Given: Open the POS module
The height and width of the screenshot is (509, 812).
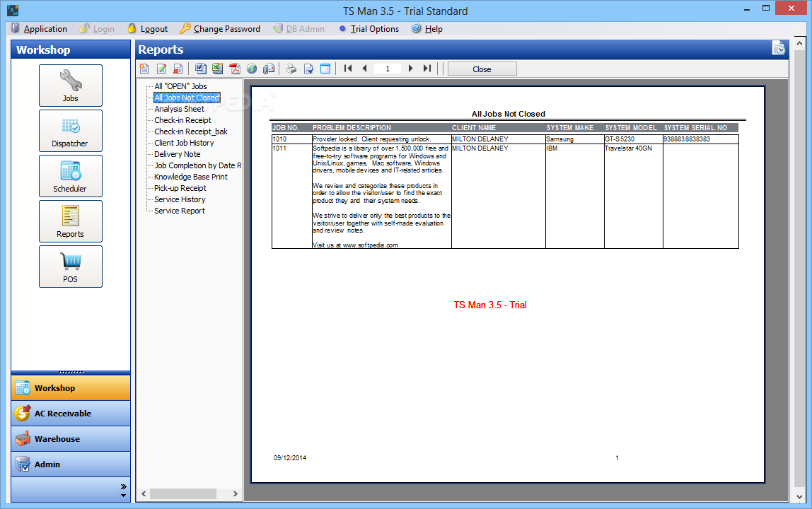Looking at the screenshot, I should (x=71, y=266).
